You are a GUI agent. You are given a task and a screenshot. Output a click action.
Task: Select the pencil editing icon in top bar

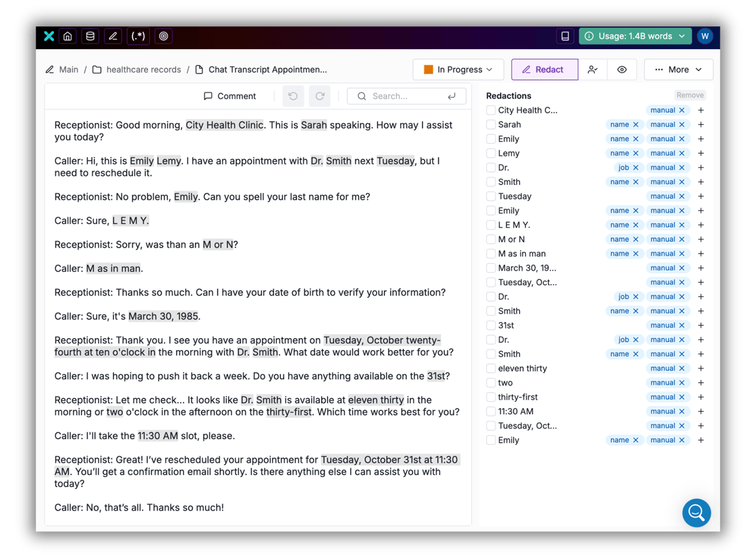coord(113,36)
